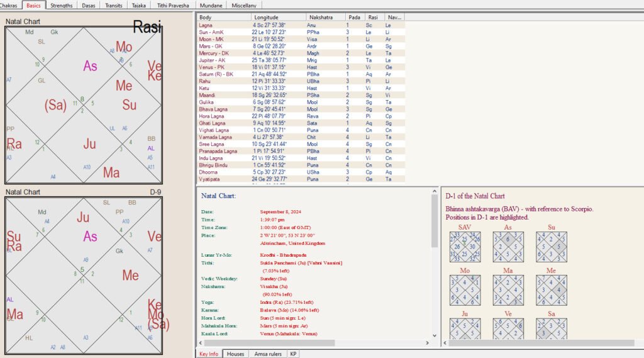Sort the table by Longitude column header
This screenshot has width=644, height=358.
pyautogui.click(x=279, y=17)
